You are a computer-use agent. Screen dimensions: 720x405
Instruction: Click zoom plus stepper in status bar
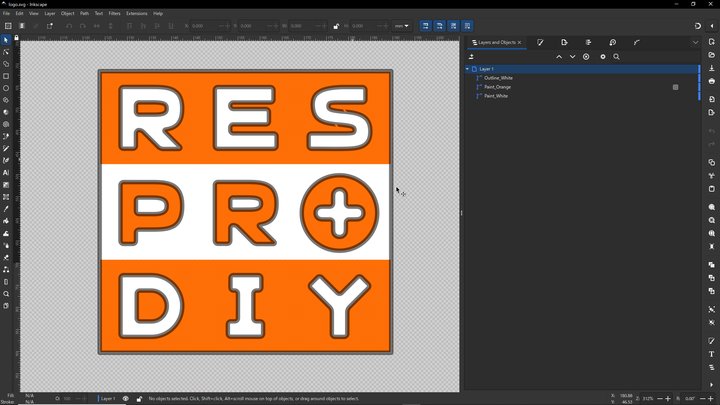[668, 399]
